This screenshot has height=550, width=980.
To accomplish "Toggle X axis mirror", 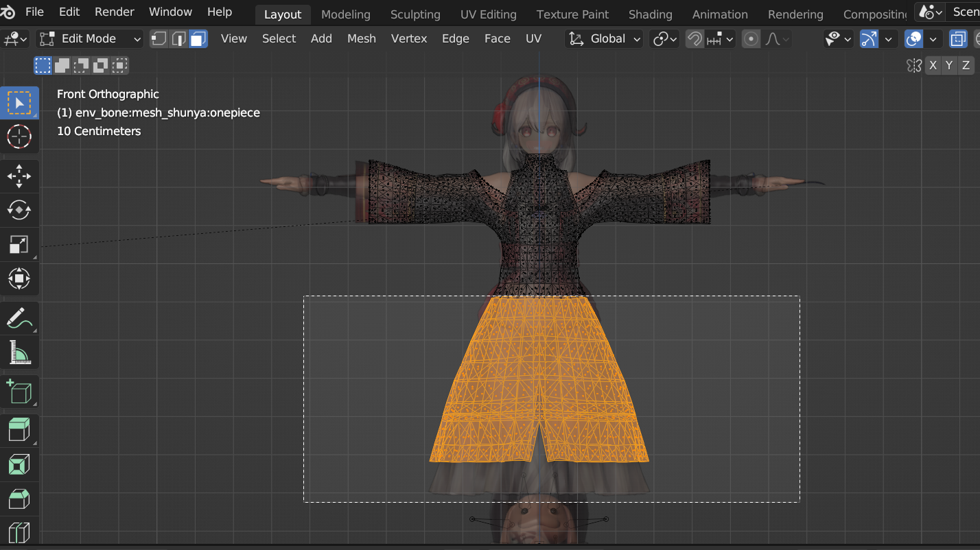I will tap(933, 66).
